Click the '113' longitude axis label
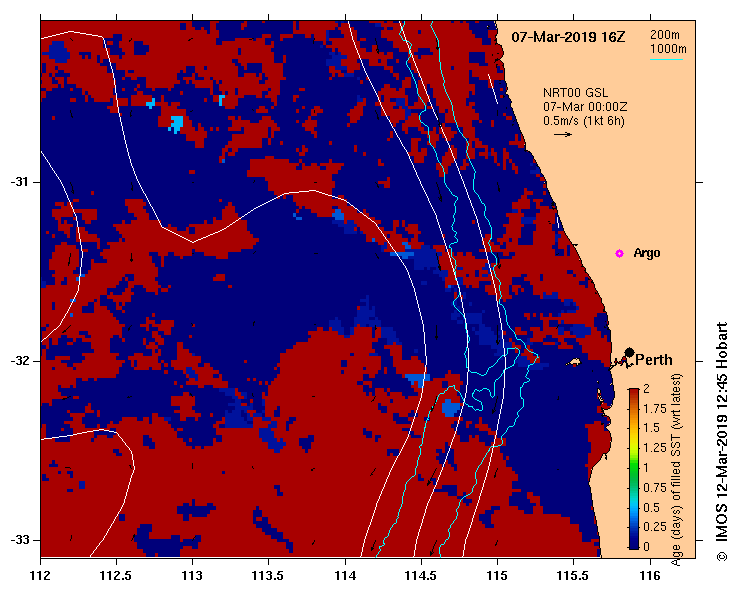The image size is (739, 592). click(x=193, y=576)
